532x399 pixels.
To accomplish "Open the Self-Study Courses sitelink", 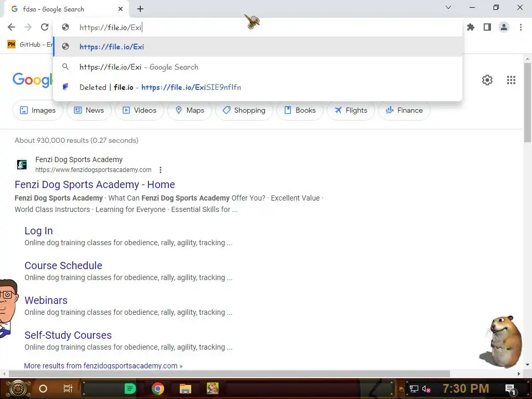I will click(x=68, y=335).
